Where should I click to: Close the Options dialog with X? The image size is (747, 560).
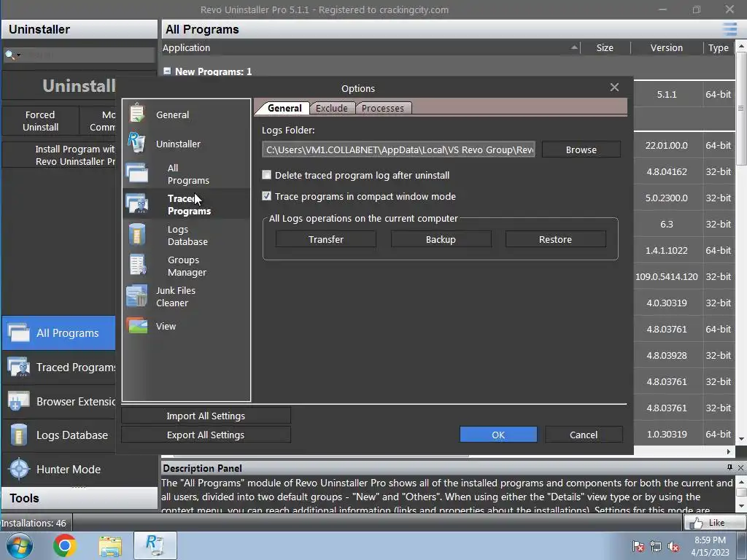(614, 87)
